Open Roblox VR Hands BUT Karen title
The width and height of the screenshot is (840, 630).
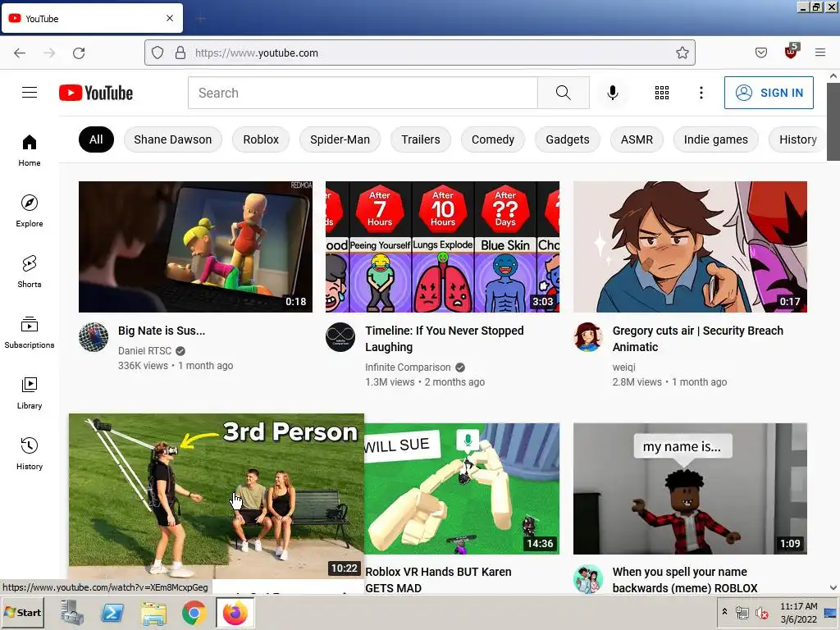tap(438, 580)
